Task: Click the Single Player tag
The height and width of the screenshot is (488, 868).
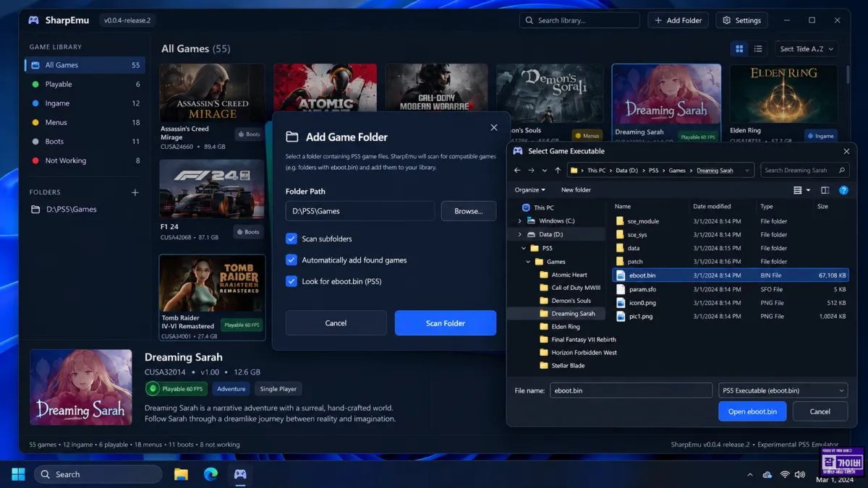Action: [x=278, y=389]
